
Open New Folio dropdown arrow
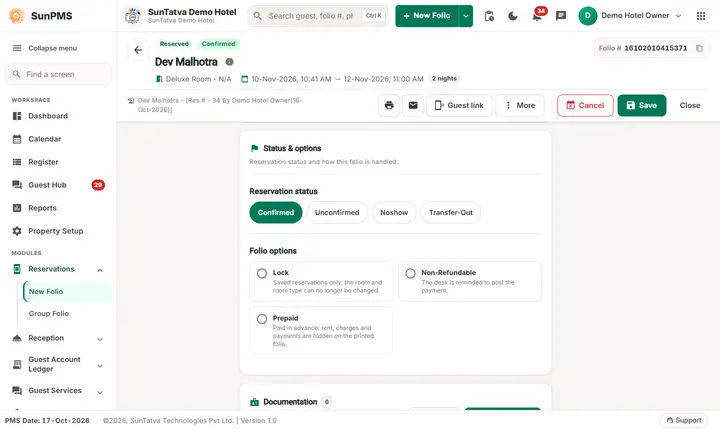pos(466,16)
